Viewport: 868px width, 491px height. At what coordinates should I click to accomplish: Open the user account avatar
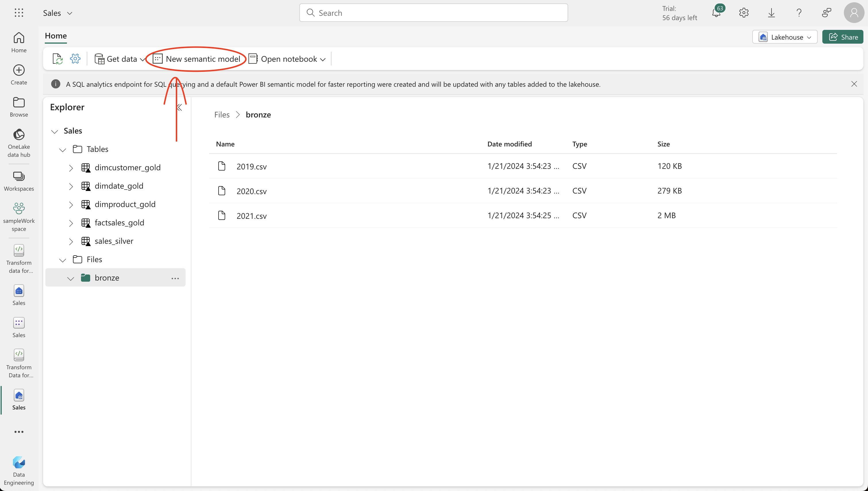coord(854,13)
